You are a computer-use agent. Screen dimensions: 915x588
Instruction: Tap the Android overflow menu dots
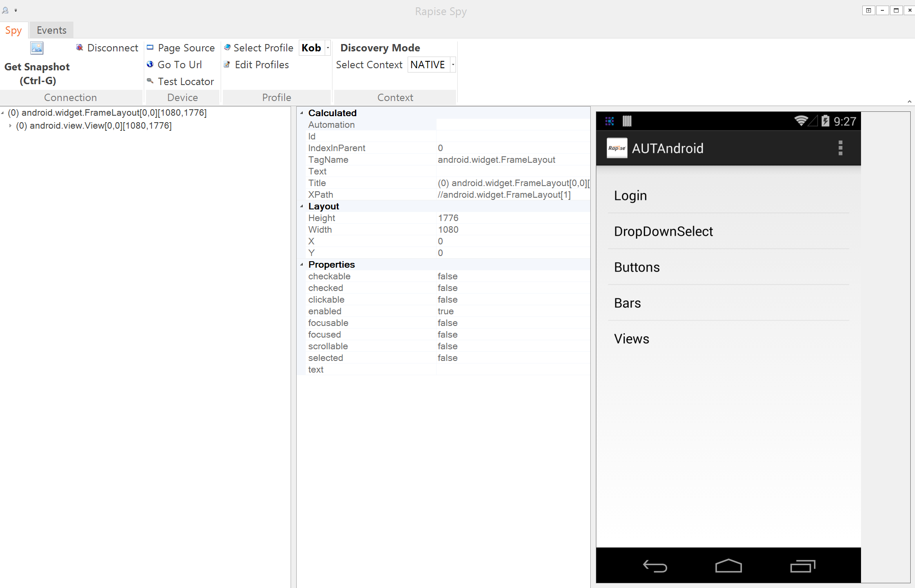click(840, 148)
